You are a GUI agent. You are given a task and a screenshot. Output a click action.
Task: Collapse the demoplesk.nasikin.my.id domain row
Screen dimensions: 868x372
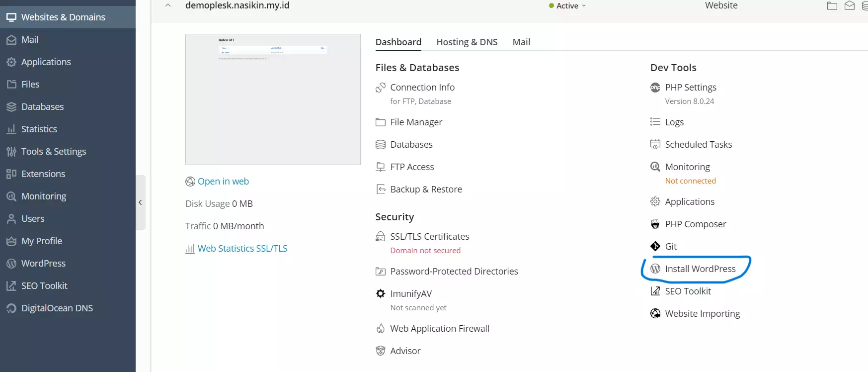[168, 5]
